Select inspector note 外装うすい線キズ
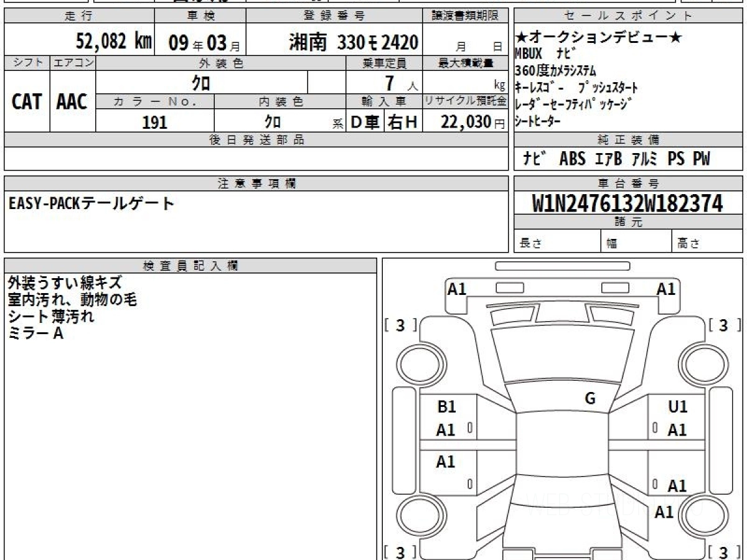747x560 pixels. (65, 283)
